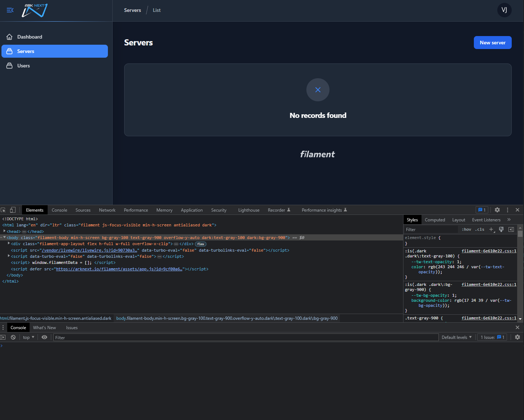Open the Issues drawer tab
This screenshot has height=420, width=524.
[72, 328]
